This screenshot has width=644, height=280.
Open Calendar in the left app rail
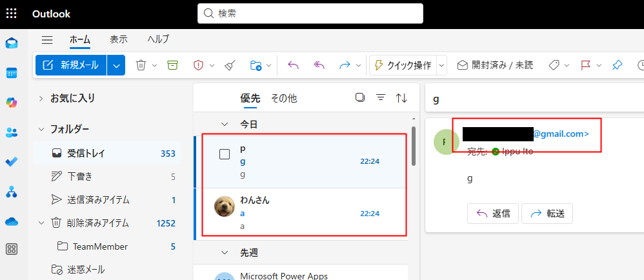(12, 73)
